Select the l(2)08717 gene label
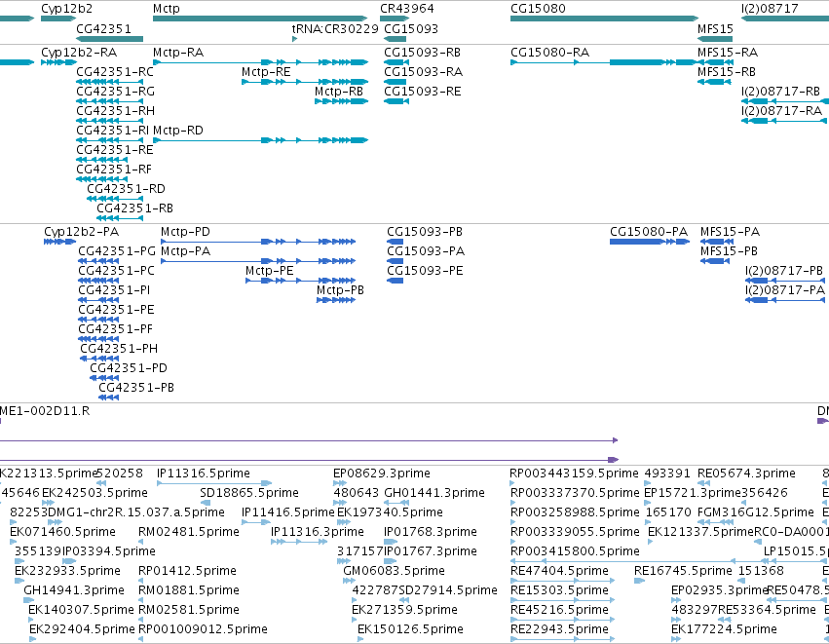The image size is (829, 644). coord(770,9)
